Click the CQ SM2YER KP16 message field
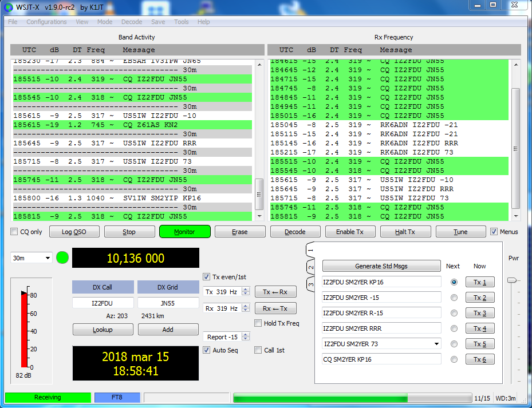The image size is (532, 408). [381, 359]
